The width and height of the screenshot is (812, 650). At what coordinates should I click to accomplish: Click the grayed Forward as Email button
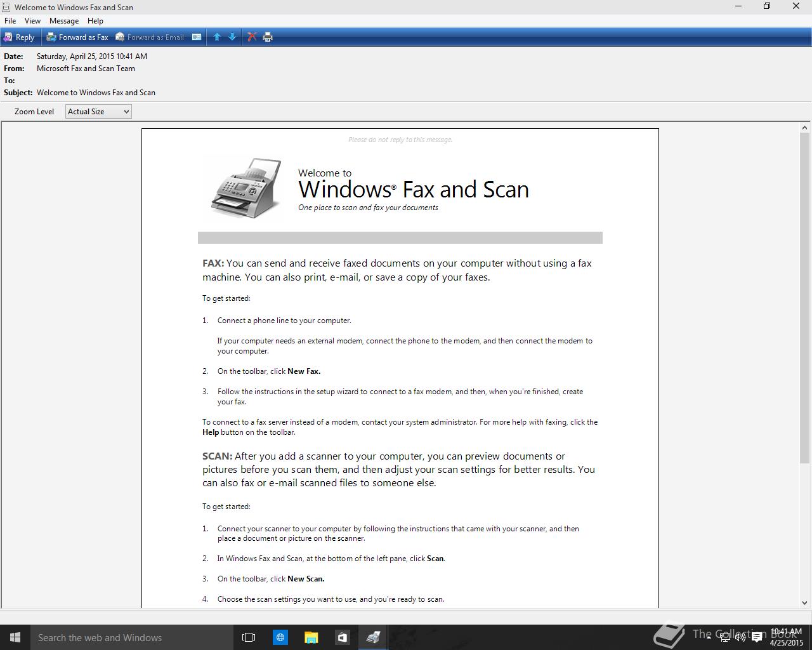click(150, 37)
